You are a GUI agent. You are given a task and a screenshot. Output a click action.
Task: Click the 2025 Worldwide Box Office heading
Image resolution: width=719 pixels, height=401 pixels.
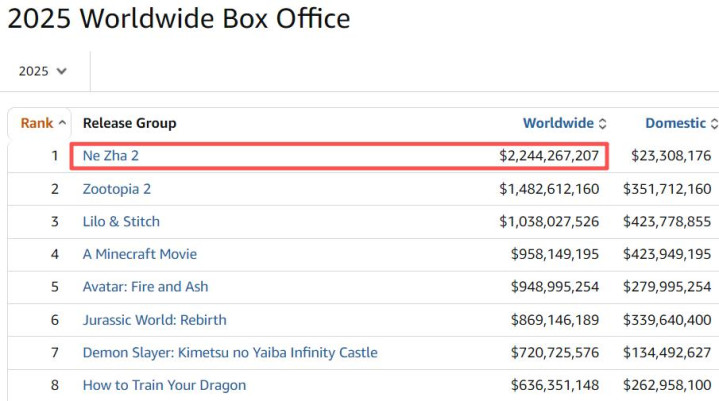coord(178,19)
